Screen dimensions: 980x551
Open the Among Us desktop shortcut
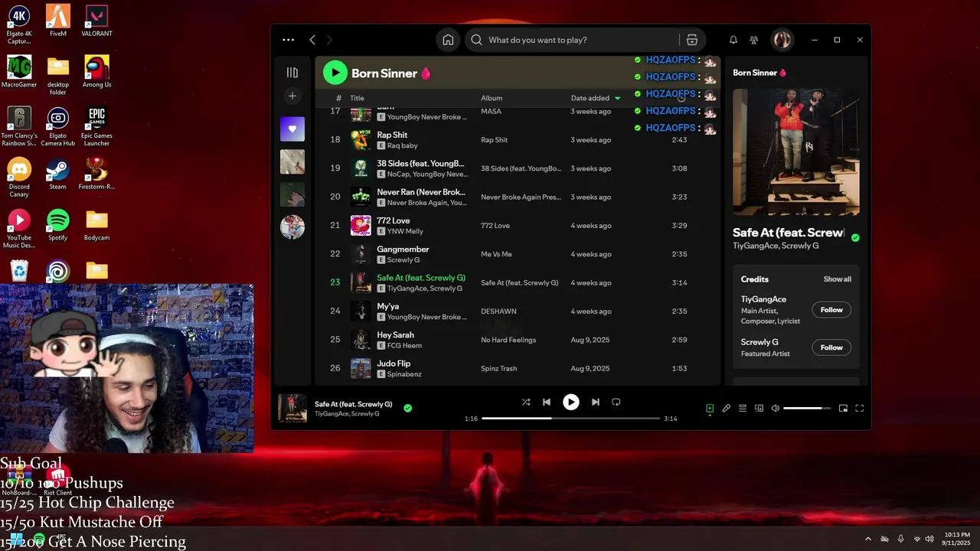click(x=96, y=71)
